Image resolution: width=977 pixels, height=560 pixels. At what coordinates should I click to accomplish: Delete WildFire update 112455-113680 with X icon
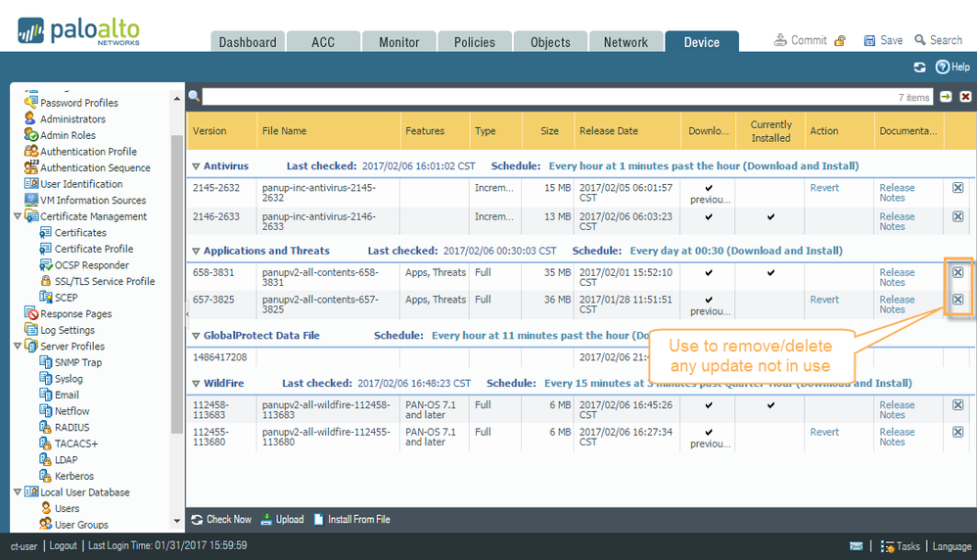pos(958,432)
